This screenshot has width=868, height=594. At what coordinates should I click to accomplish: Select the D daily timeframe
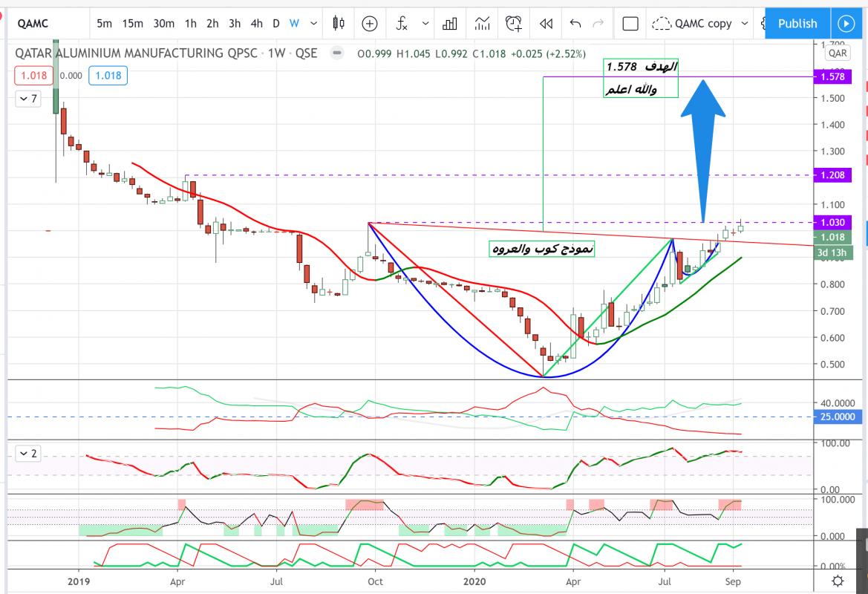[275, 24]
